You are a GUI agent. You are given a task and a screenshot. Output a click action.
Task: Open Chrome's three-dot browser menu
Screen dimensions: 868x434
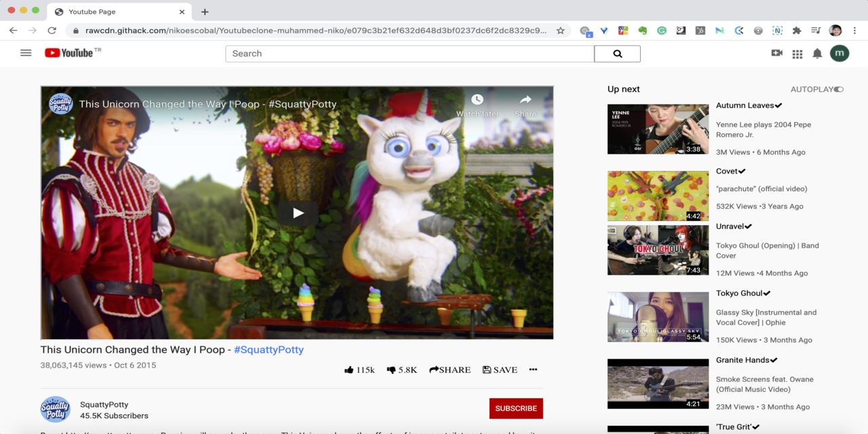pos(854,31)
